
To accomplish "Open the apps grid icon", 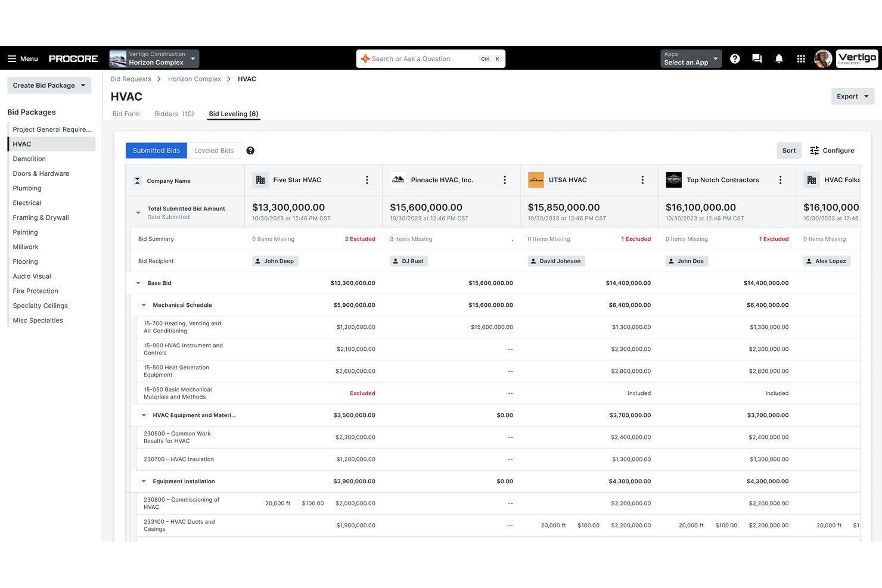I will pos(801,59).
